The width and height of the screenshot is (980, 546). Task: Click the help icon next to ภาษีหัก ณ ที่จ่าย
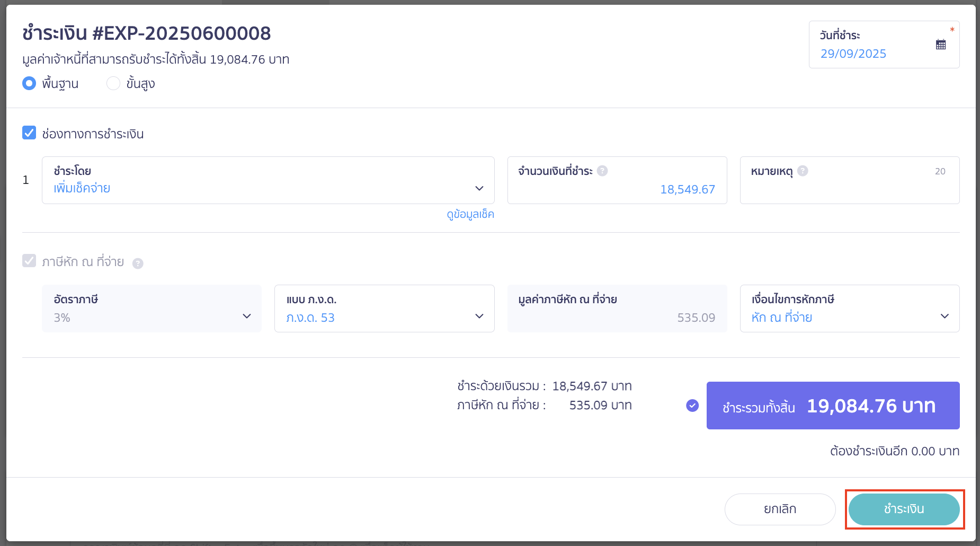click(x=138, y=263)
